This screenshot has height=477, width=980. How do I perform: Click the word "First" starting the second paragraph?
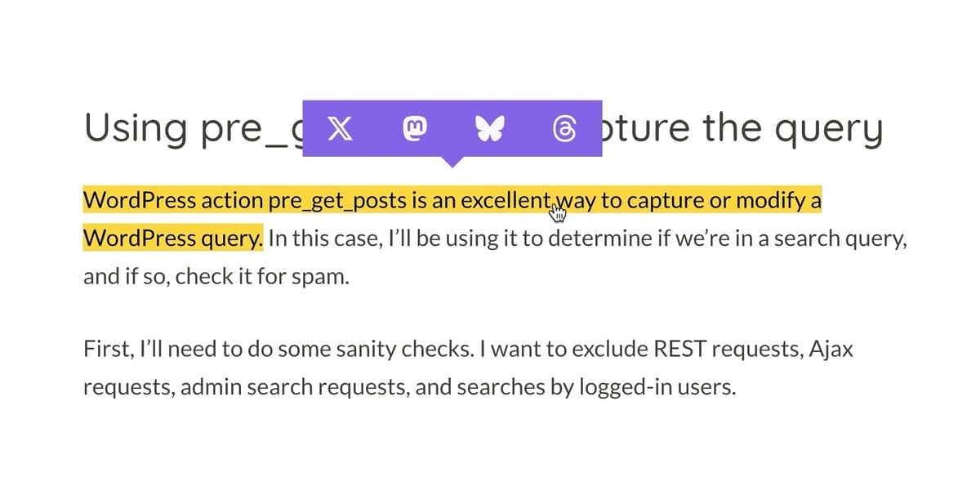tap(104, 349)
